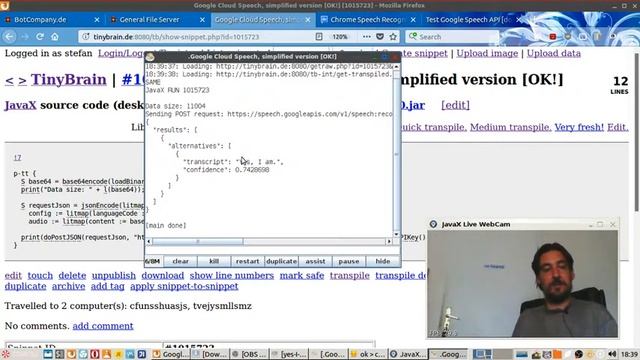Viewport: 640px width, 360px height.
Task: Click console vertical scrollbar up arrow
Action: (x=396, y=66)
